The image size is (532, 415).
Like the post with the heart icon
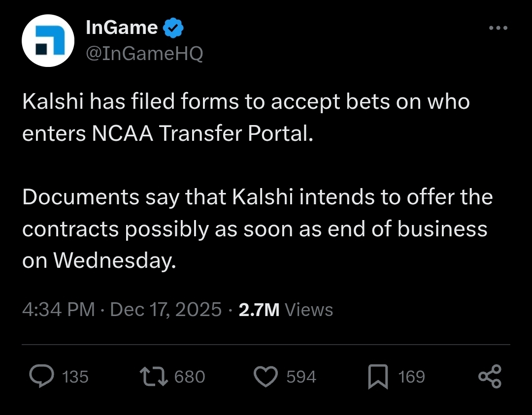point(266,377)
